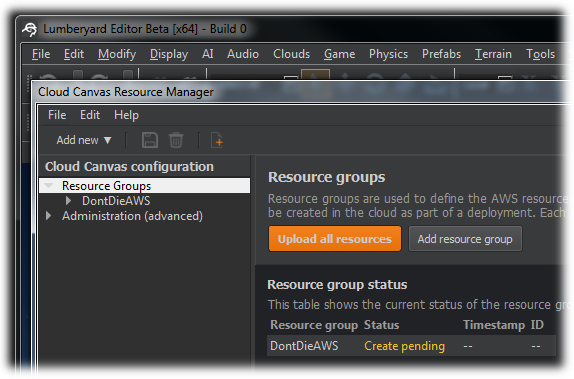Click the new file plus icon
Viewport: 574px width, 379px height.
click(217, 140)
